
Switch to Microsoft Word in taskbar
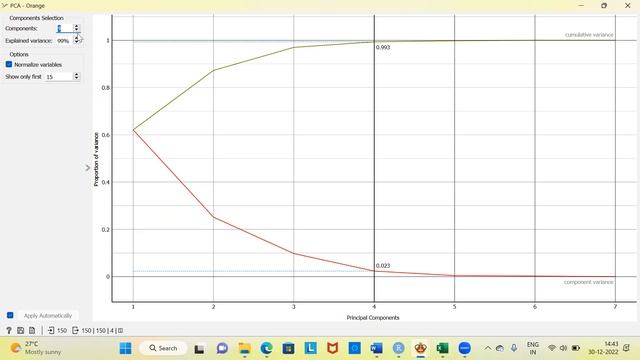[x=376, y=348]
